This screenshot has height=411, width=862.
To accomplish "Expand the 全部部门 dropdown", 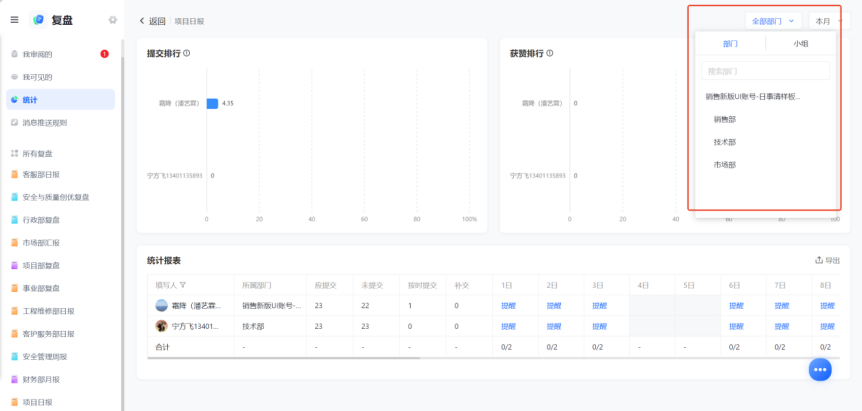I will tap(773, 21).
